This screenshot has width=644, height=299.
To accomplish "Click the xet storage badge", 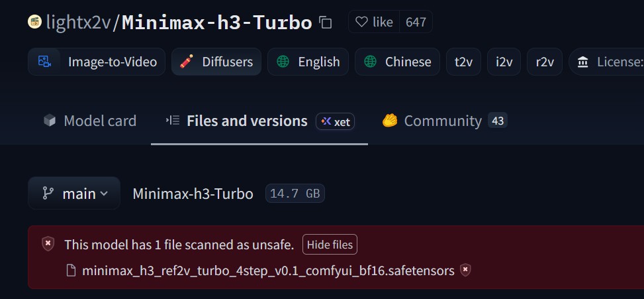I will (x=335, y=121).
